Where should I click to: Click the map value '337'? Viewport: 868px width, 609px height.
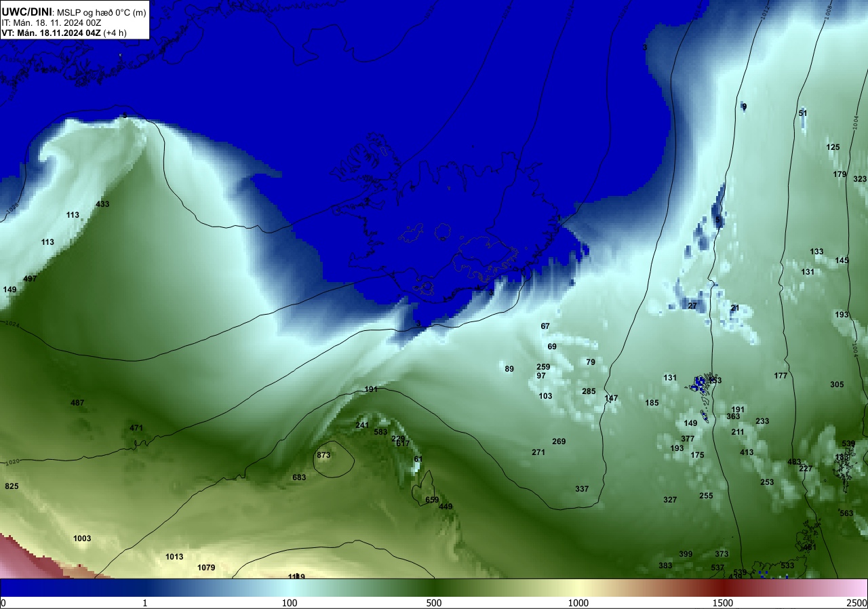click(x=582, y=489)
